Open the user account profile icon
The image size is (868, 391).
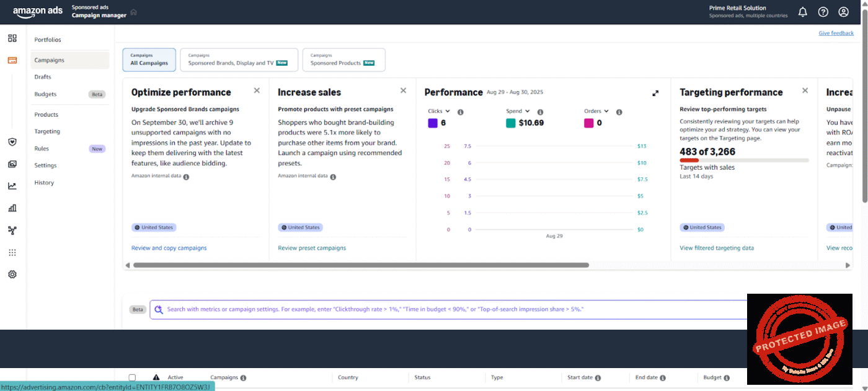tap(843, 12)
